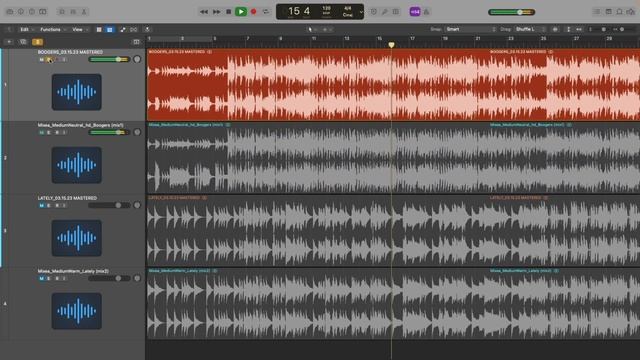The image size is (640, 360).
Task: Select the Mixea_MediumWarm_Lately track icon
Action: pyautogui.click(x=77, y=311)
